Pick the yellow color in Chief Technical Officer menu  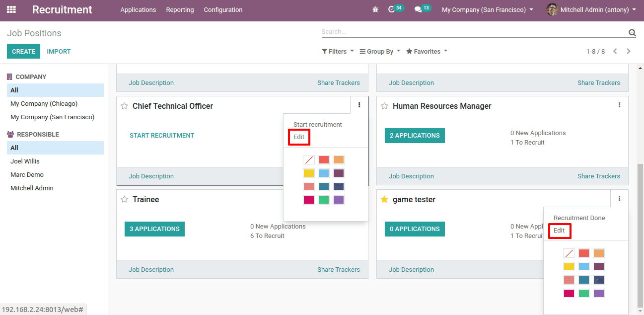pos(309,173)
